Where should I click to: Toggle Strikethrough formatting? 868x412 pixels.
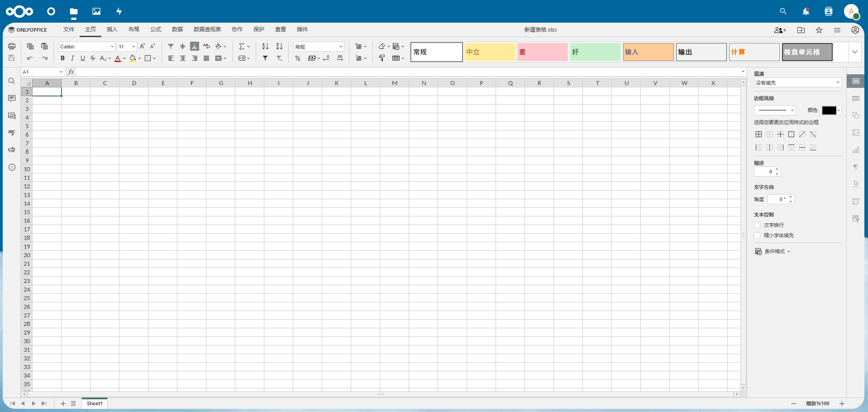click(x=93, y=58)
